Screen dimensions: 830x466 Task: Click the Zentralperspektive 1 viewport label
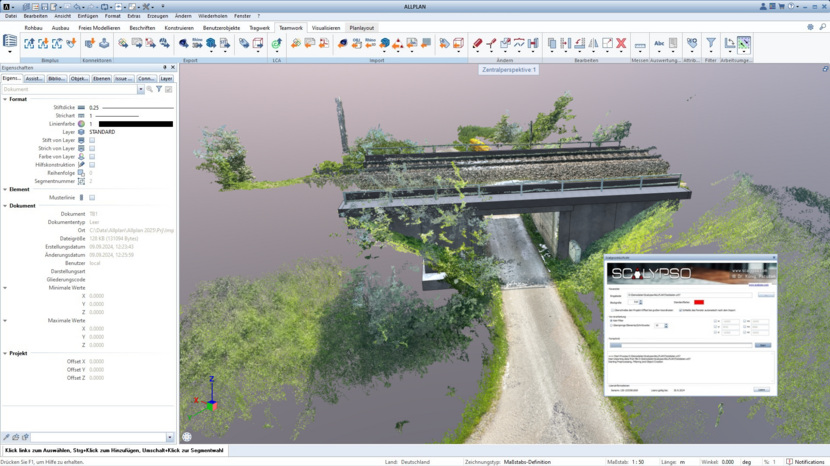pyautogui.click(x=509, y=70)
